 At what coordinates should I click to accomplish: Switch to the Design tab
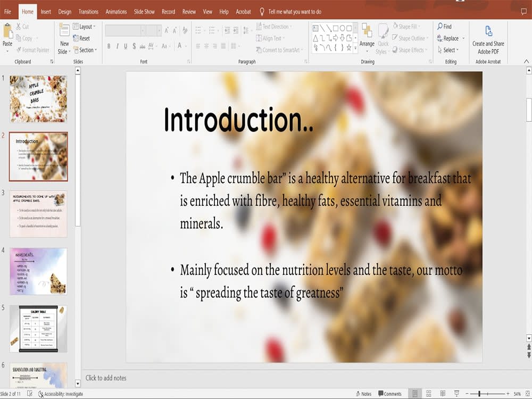64,12
